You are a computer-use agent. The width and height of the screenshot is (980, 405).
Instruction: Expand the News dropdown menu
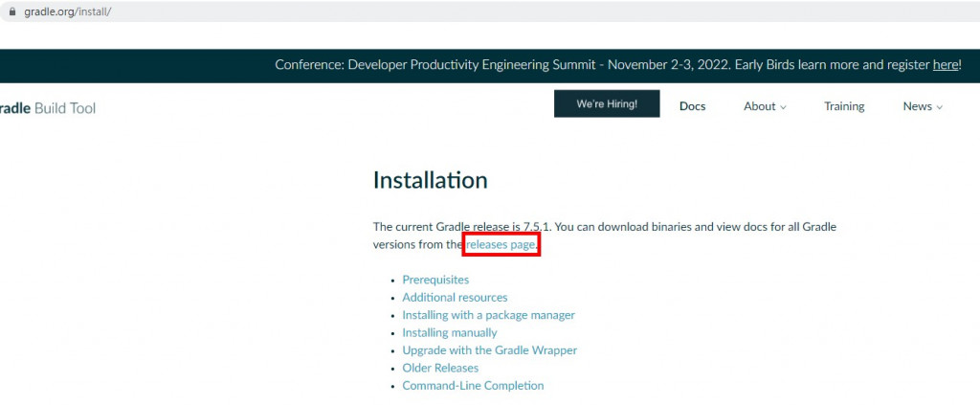click(923, 106)
